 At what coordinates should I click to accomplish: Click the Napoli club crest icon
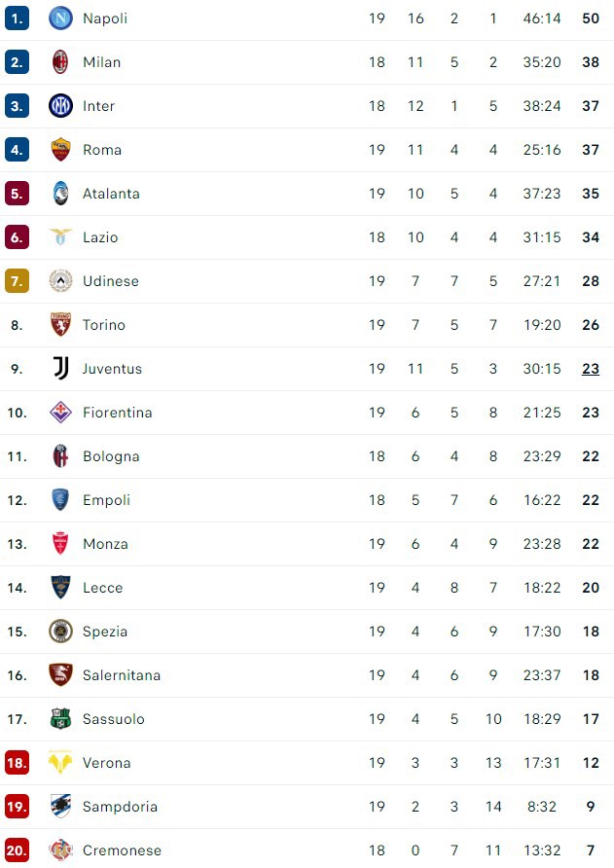60,18
